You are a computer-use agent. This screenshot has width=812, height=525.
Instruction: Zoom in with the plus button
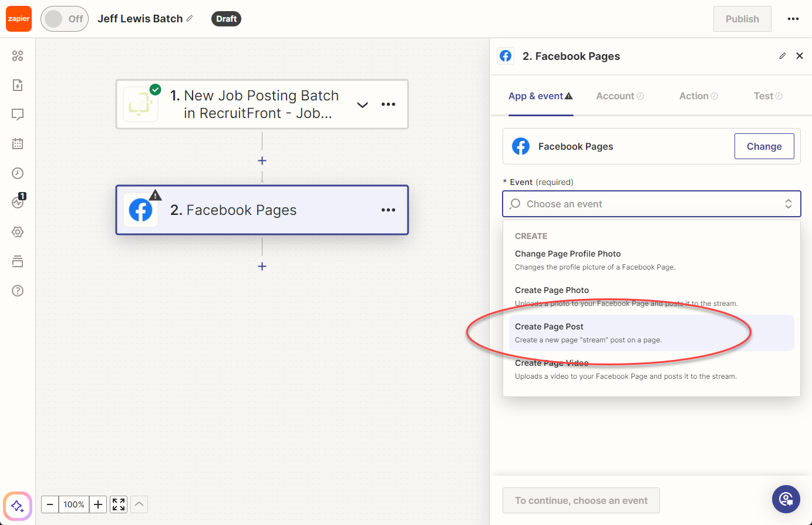98,504
